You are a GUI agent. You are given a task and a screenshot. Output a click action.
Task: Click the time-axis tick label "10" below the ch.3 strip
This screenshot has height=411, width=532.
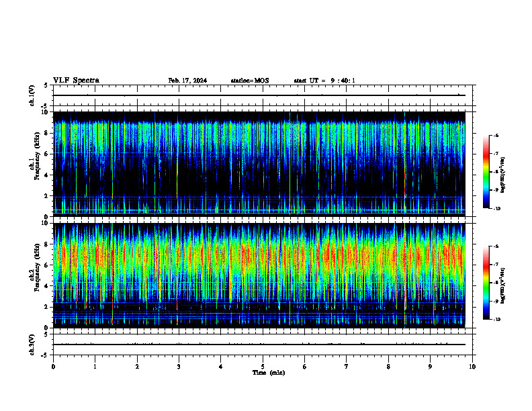472,367
